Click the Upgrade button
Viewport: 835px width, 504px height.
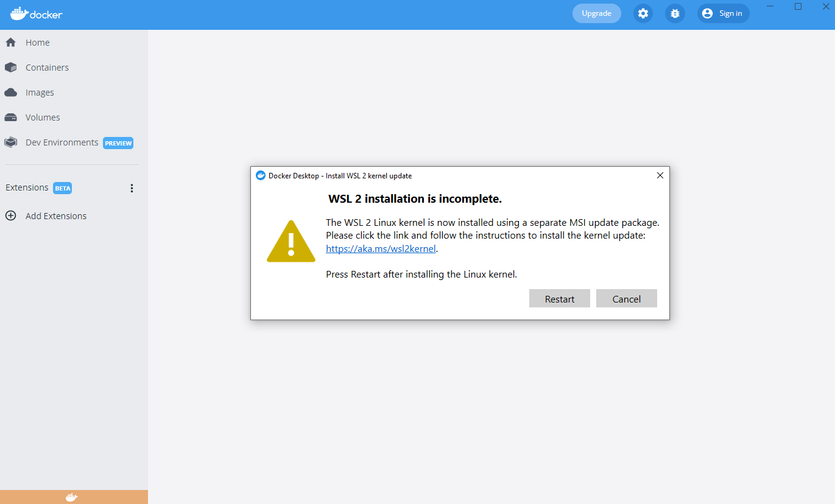(597, 13)
